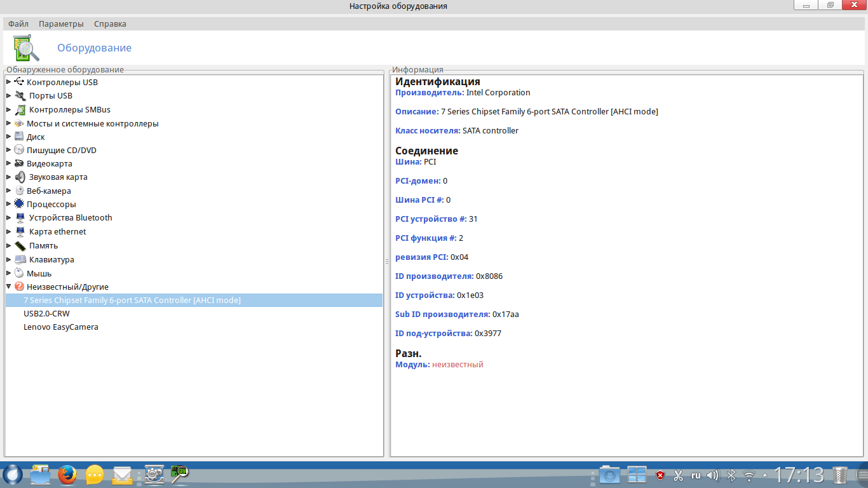
Task: Click the sub-device ID value 0x3977
Action: click(488, 334)
